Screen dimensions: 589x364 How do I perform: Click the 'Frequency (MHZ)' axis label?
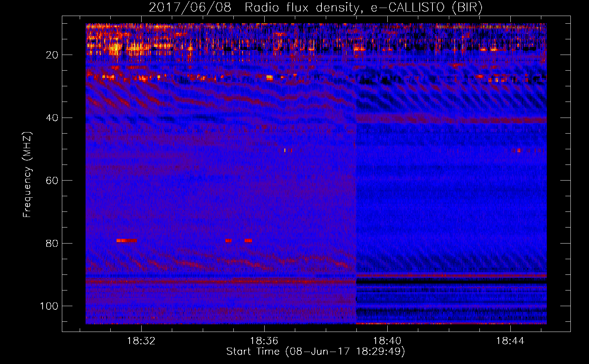[x=28, y=175]
